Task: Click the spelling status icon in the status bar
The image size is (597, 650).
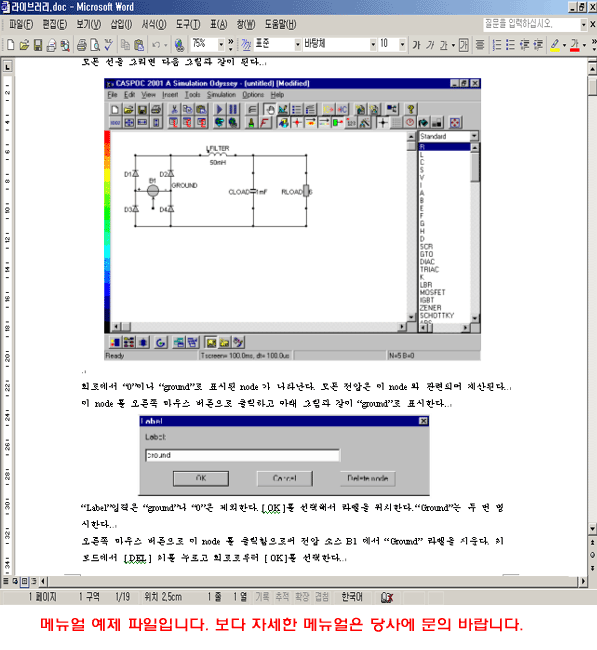Action: pyautogui.click(x=387, y=597)
